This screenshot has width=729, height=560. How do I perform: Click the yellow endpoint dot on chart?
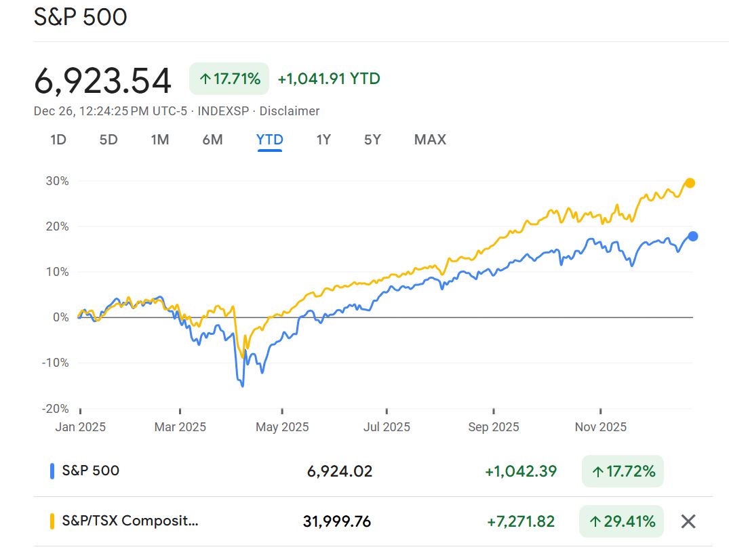pyautogui.click(x=690, y=183)
